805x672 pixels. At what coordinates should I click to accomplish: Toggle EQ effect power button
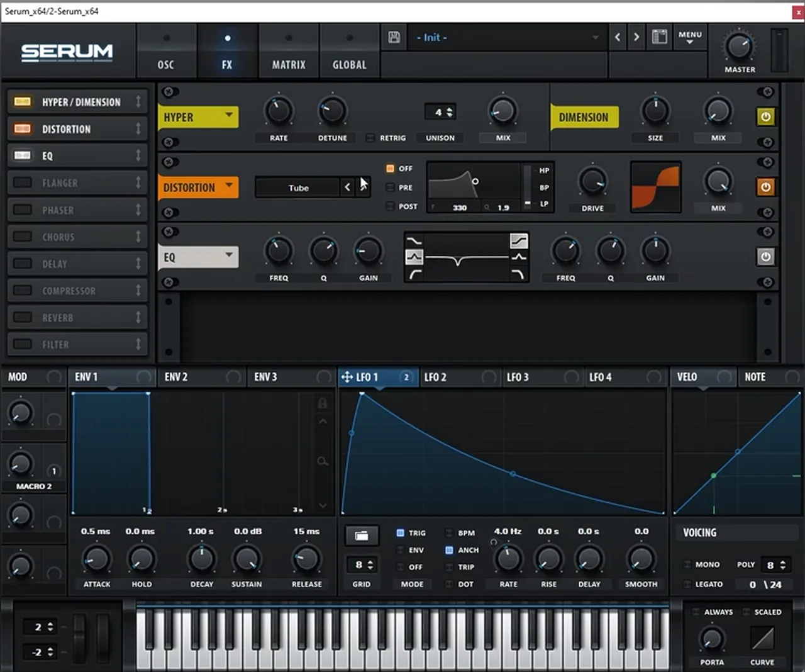click(x=765, y=257)
